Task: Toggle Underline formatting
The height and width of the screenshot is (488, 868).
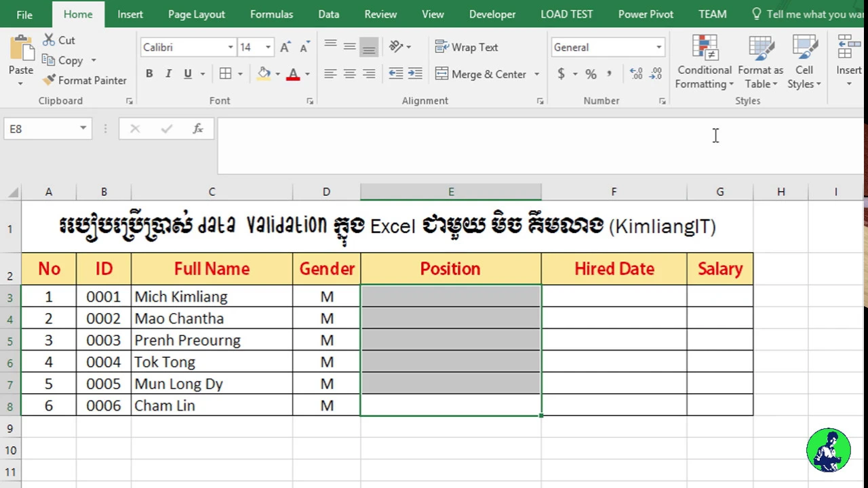Action: coord(188,74)
